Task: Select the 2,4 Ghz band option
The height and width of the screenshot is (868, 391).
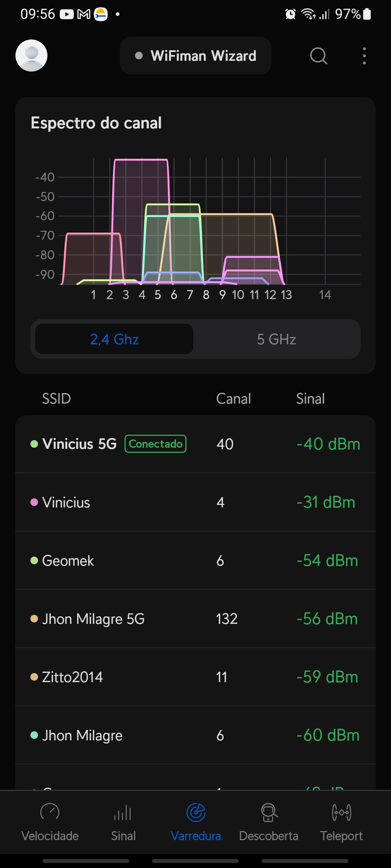Action: pos(114,339)
